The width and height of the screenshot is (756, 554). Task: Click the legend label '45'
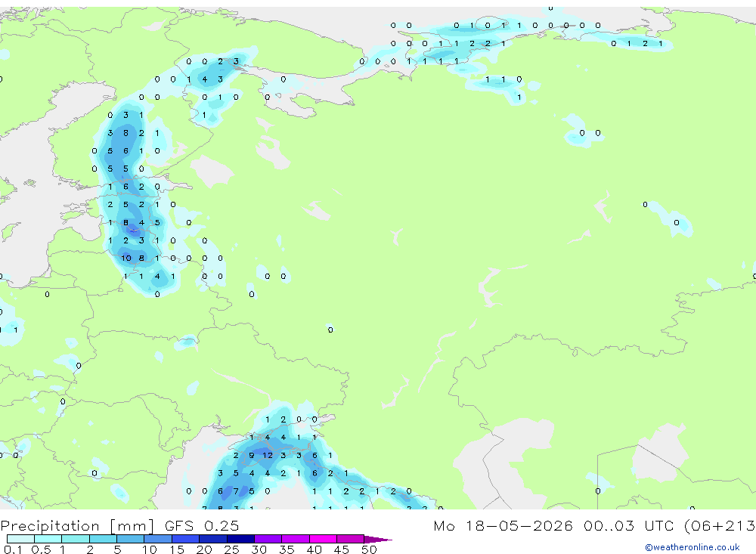click(342, 549)
